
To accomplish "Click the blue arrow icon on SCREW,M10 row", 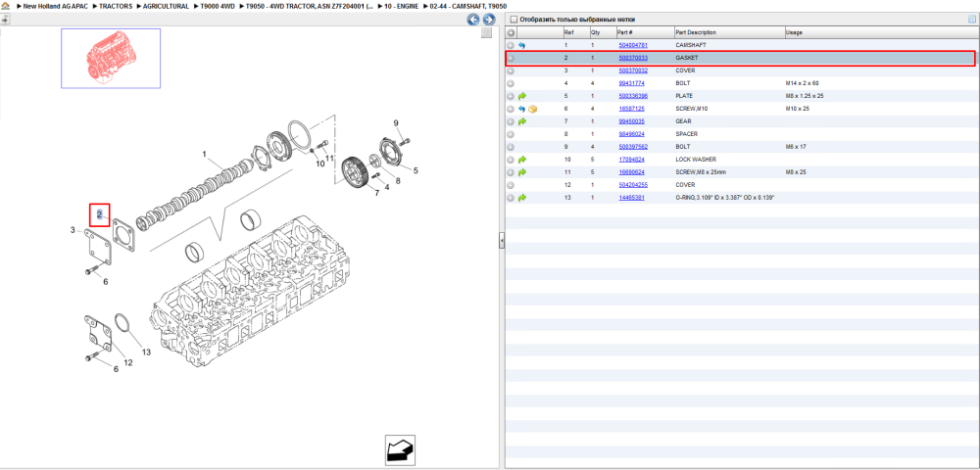I will [522, 109].
